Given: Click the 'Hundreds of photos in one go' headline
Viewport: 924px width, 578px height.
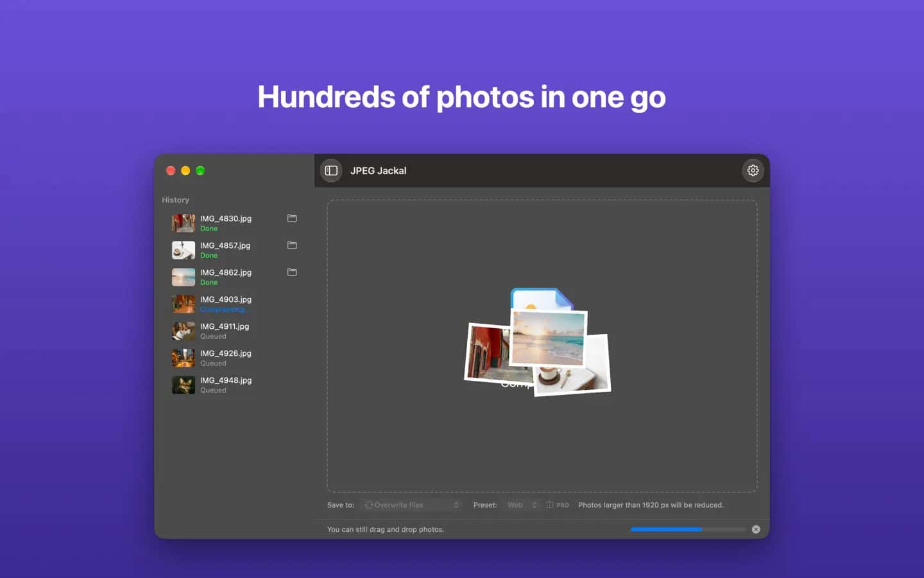Looking at the screenshot, I should pos(462,97).
